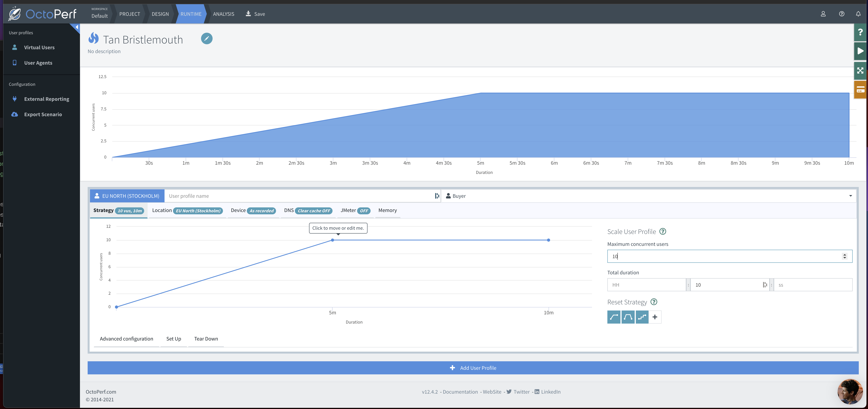This screenshot has height=409, width=868.
Task: Click the flame icon beside Tan Bristlemouth
Action: coord(93,38)
